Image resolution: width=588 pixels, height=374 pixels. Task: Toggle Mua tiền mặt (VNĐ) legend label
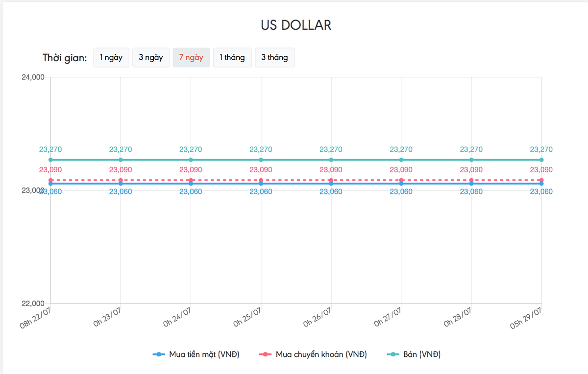[x=204, y=354]
